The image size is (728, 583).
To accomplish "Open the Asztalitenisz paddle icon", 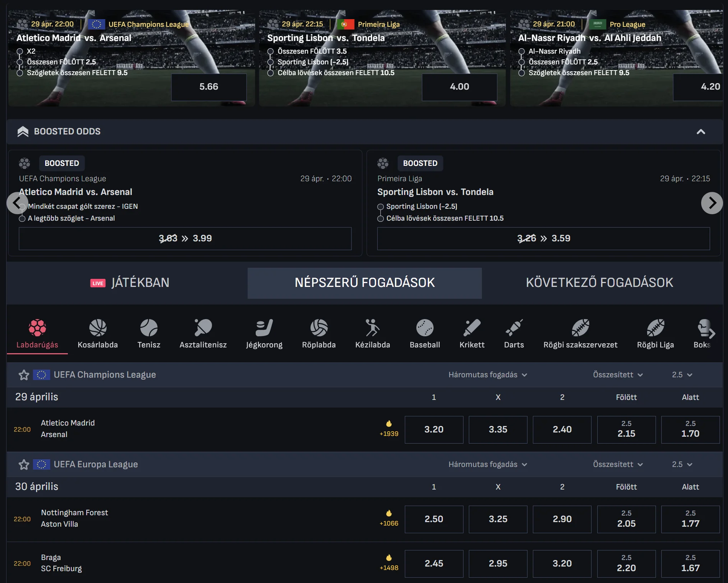I will coord(203,328).
